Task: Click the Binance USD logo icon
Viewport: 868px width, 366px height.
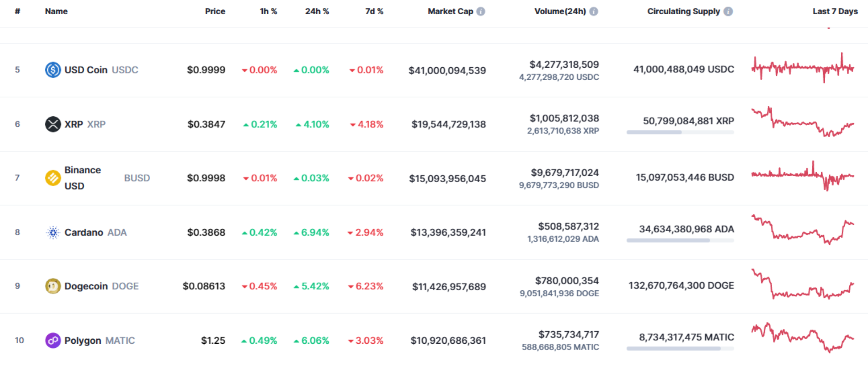Action: coord(53,178)
